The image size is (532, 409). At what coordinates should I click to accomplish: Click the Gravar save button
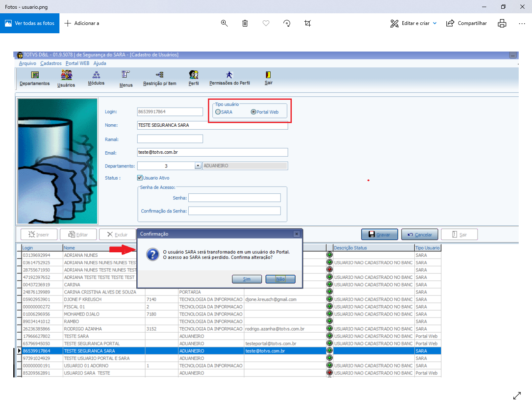(x=379, y=234)
